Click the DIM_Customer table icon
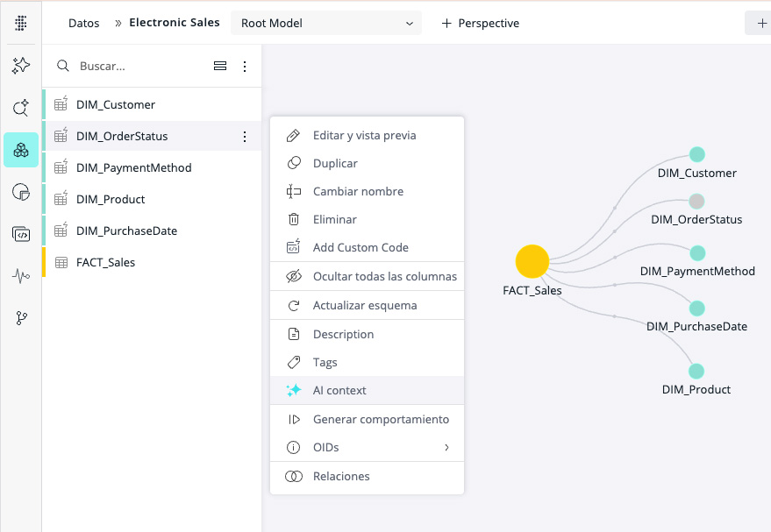 [61, 103]
